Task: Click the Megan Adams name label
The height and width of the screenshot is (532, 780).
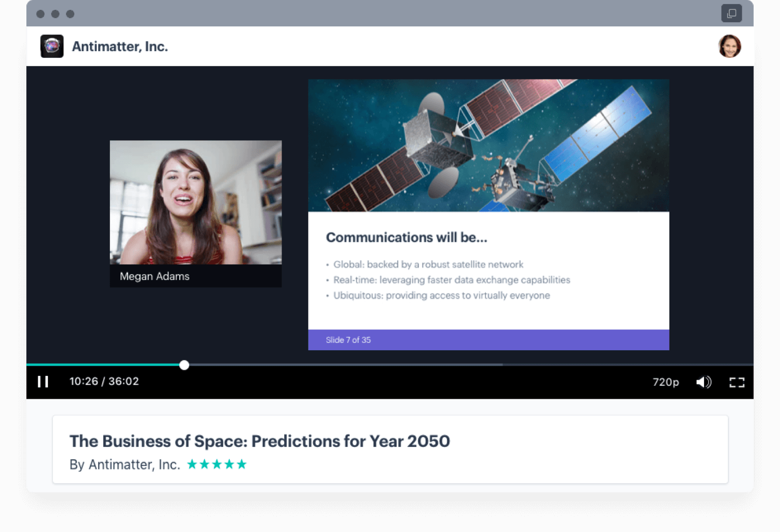Action: pyautogui.click(x=154, y=276)
